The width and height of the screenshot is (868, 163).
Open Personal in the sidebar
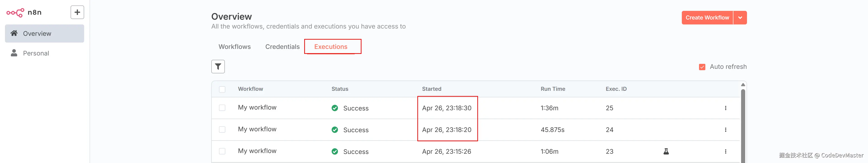tap(36, 53)
